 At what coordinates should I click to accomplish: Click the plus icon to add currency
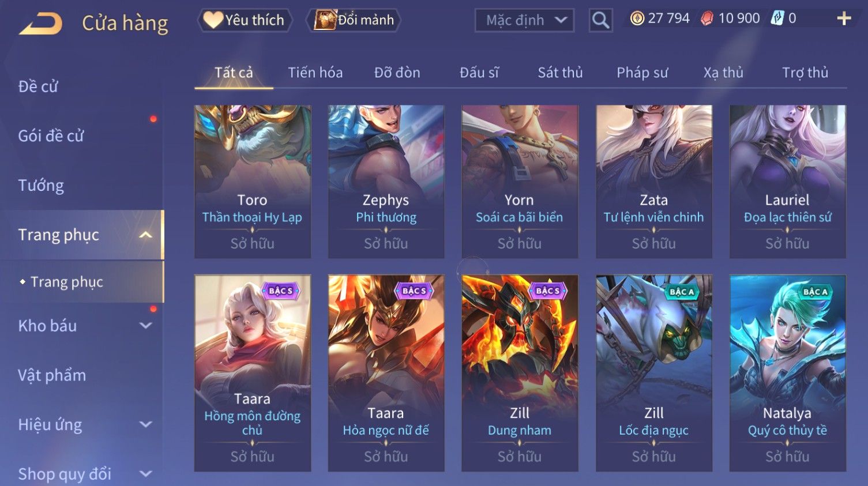[844, 19]
